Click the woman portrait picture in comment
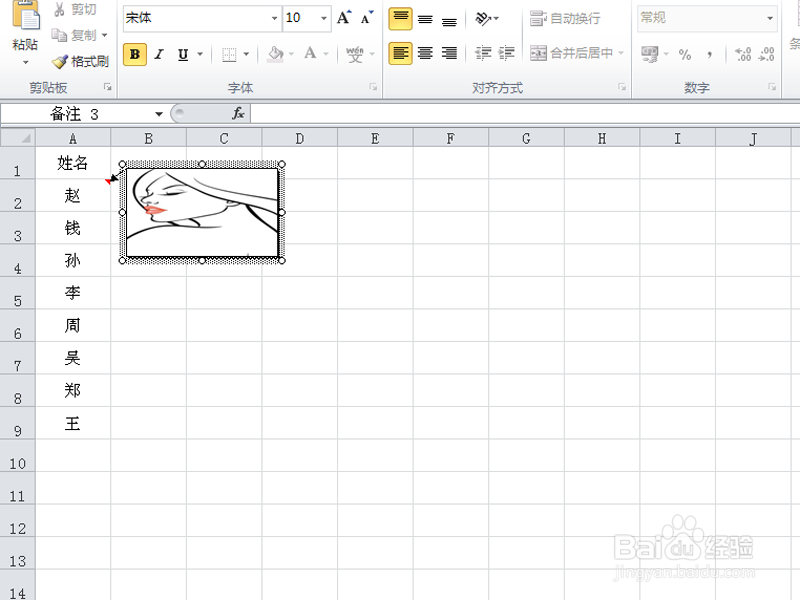800x600 pixels. coord(203,213)
